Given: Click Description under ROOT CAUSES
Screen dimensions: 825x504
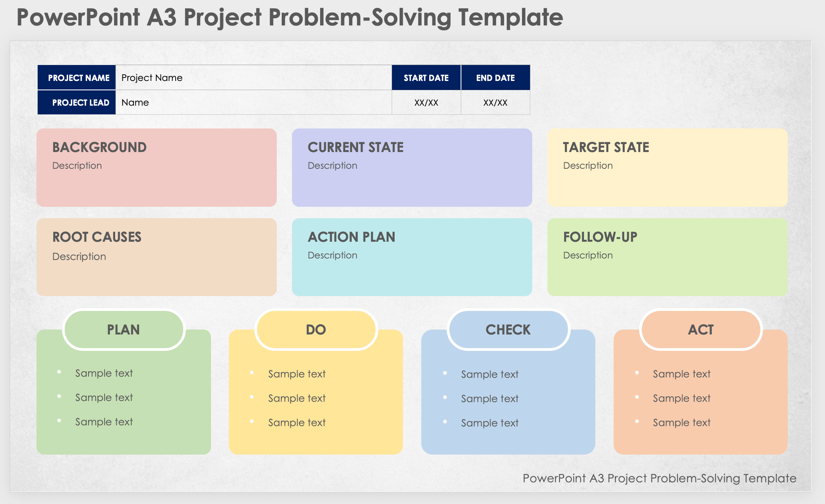Looking at the screenshot, I should (x=79, y=257).
